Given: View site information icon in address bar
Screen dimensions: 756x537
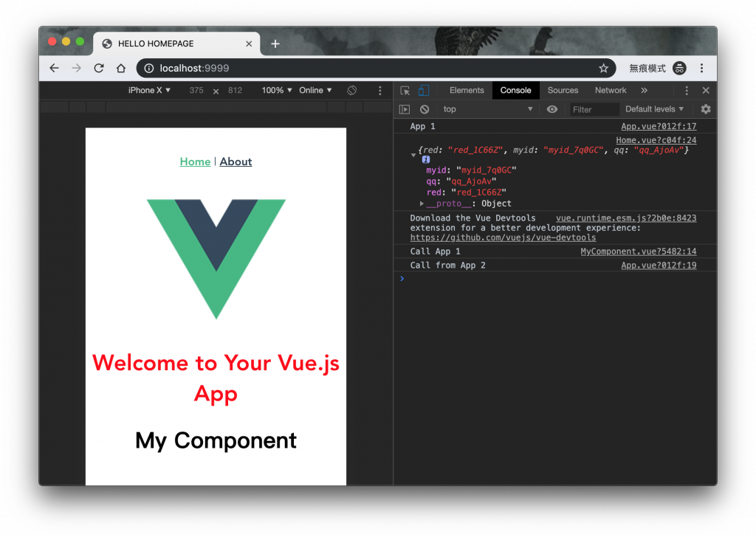Looking at the screenshot, I should (149, 69).
